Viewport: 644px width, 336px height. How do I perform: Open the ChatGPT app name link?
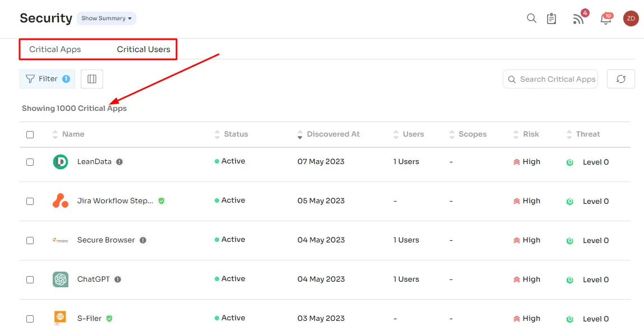[x=94, y=279]
